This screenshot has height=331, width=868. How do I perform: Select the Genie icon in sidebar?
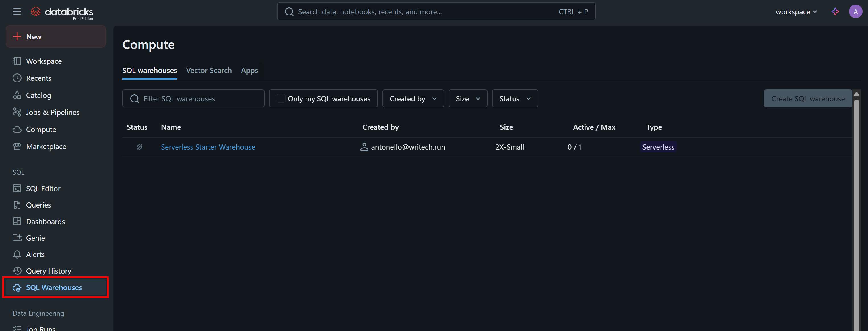coord(17,238)
